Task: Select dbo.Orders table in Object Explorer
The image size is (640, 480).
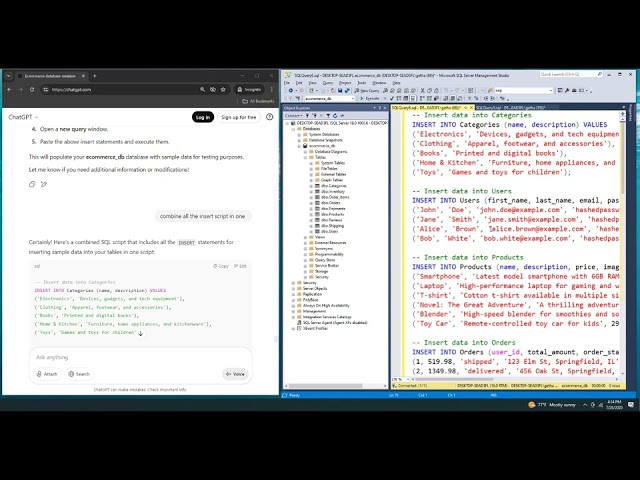Action: [x=331, y=203]
